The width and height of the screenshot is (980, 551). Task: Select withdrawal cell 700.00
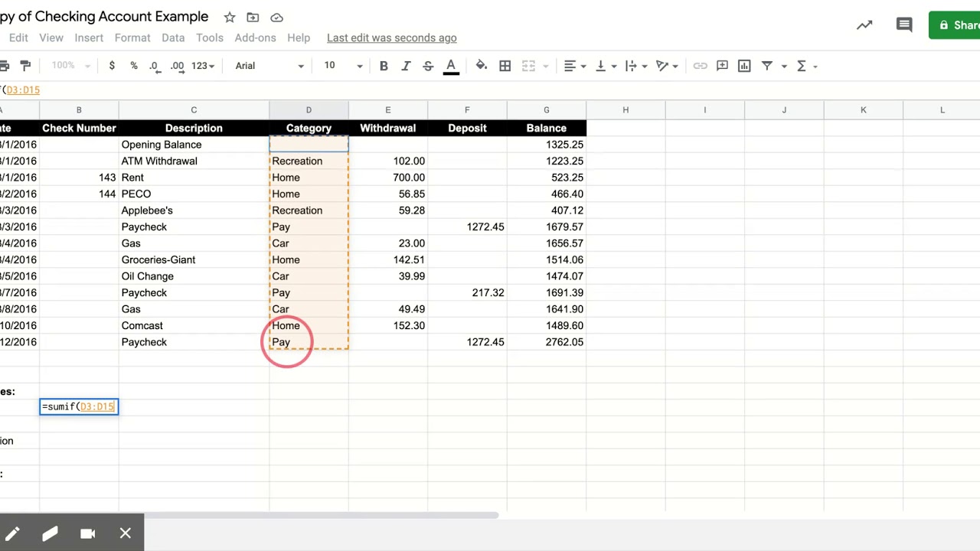388,178
